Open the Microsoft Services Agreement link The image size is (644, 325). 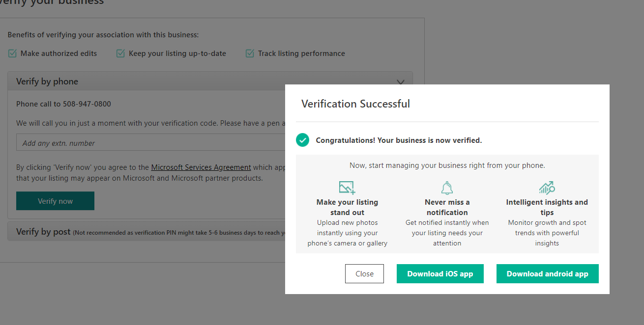(201, 167)
